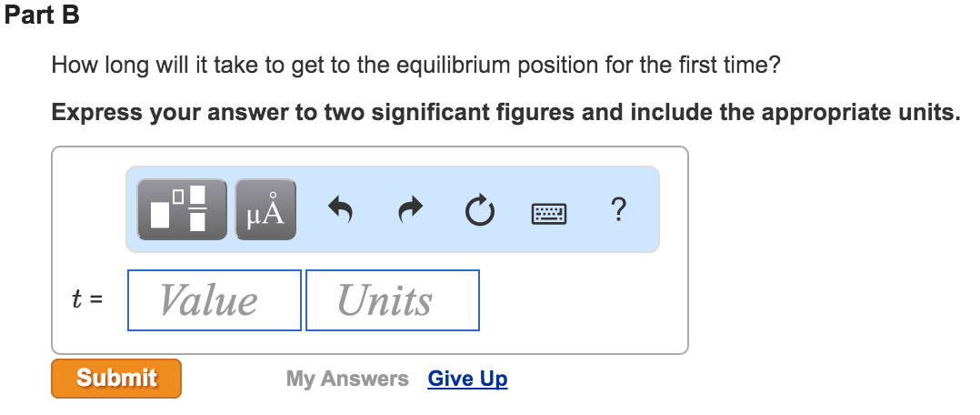
Task: Reset the answer with the circular arrow
Action: tap(480, 210)
